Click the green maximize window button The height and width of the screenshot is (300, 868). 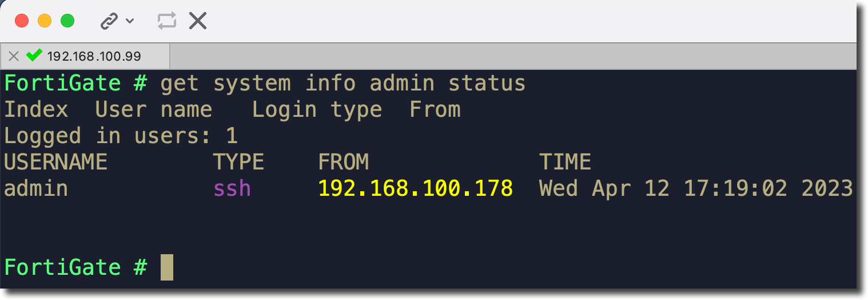click(67, 21)
